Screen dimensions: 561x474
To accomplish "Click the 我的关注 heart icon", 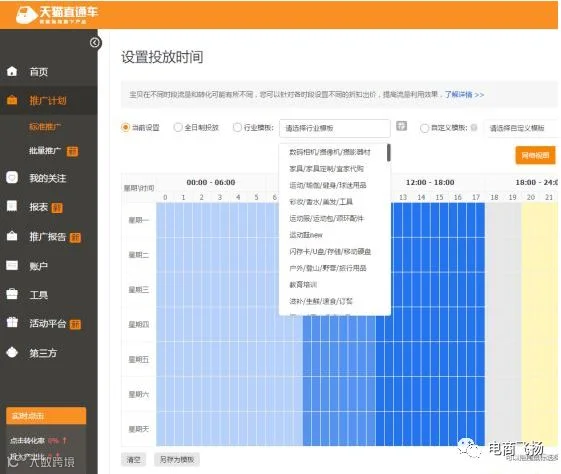I will [x=12, y=177].
